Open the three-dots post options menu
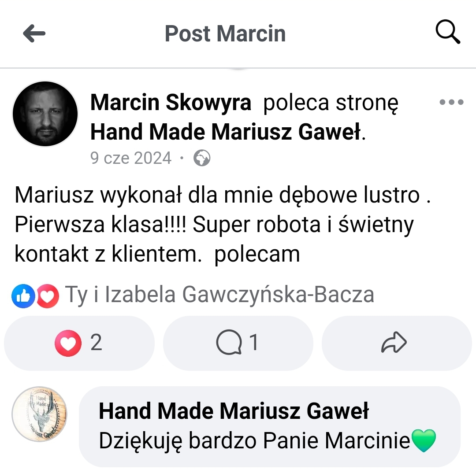476x473 pixels. tap(451, 102)
